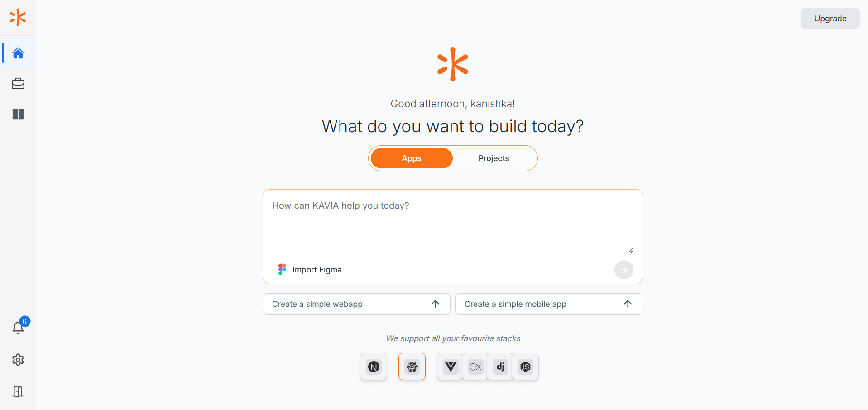Open the grid dashboard icon in sidebar
Screen dimensions: 868x410
click(x=18, y=114)
